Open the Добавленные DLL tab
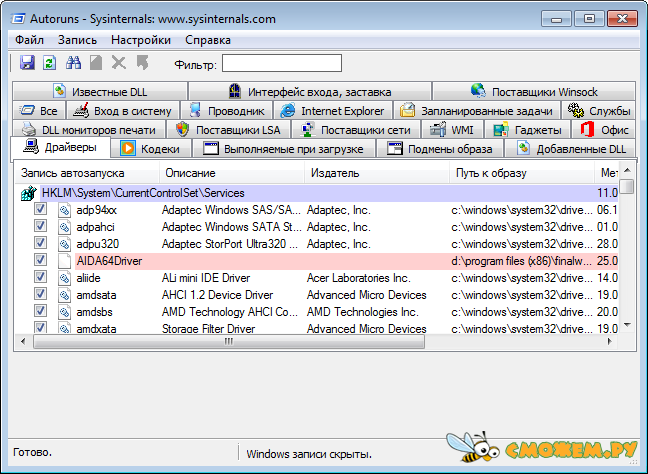This screenshot has height=474, width=648. [x=570, y=149]
